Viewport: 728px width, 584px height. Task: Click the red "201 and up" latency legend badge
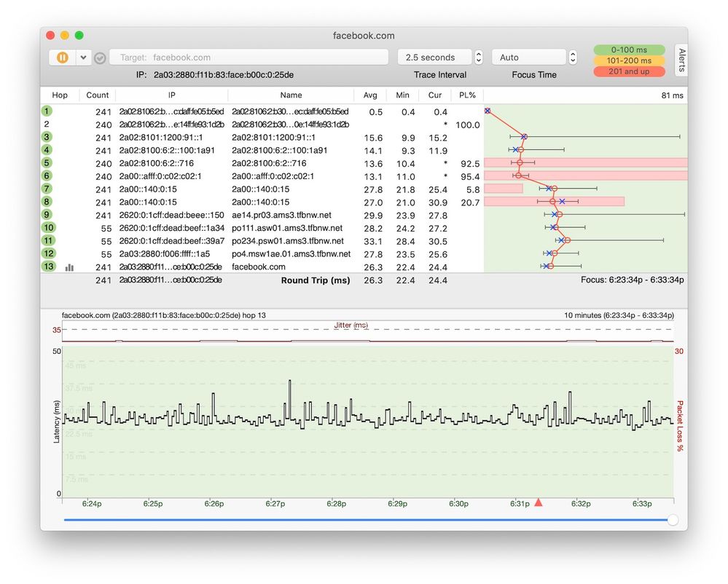[x=628, y=71]
